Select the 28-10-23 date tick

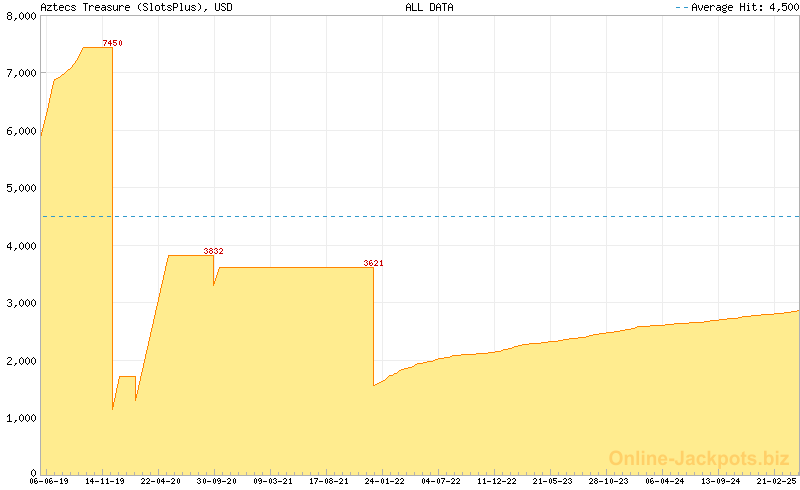pos(609,481)
